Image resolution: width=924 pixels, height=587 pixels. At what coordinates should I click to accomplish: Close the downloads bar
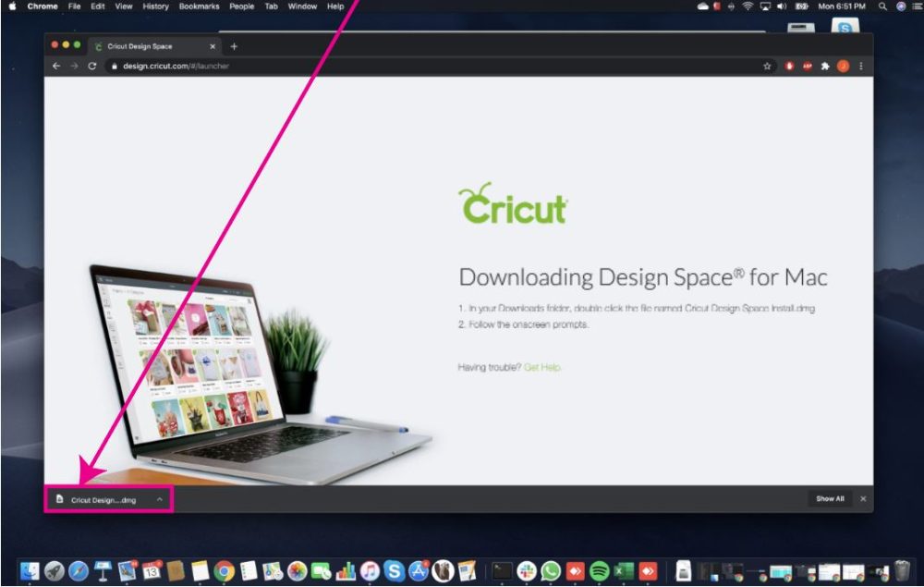(863, 498)
